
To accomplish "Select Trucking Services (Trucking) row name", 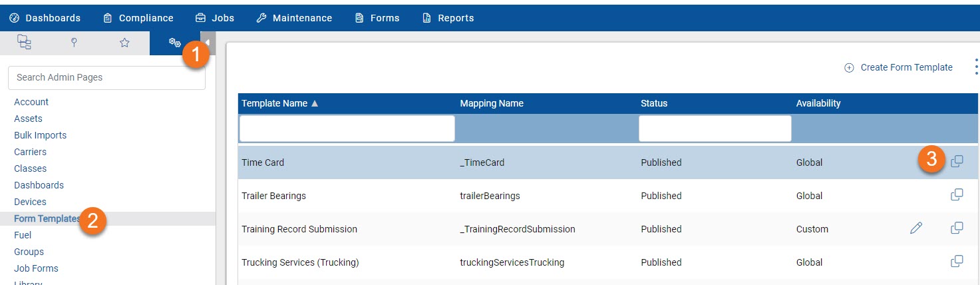I will [300, 262].
